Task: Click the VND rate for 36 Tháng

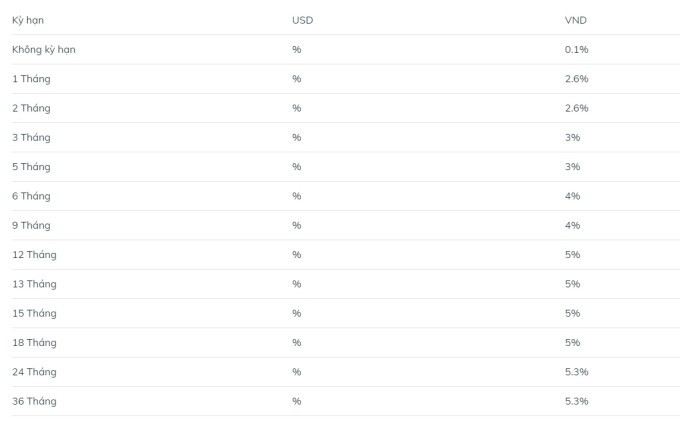Action: [x=576, y=401]
